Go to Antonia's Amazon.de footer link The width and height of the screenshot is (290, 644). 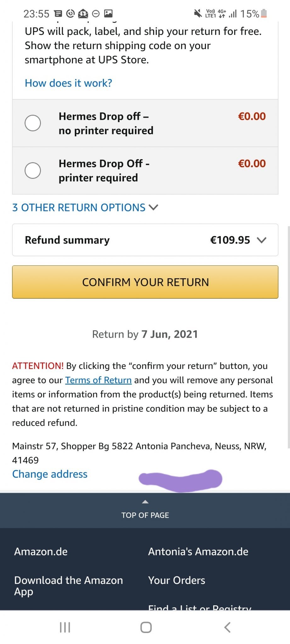[x=198, y=552]
